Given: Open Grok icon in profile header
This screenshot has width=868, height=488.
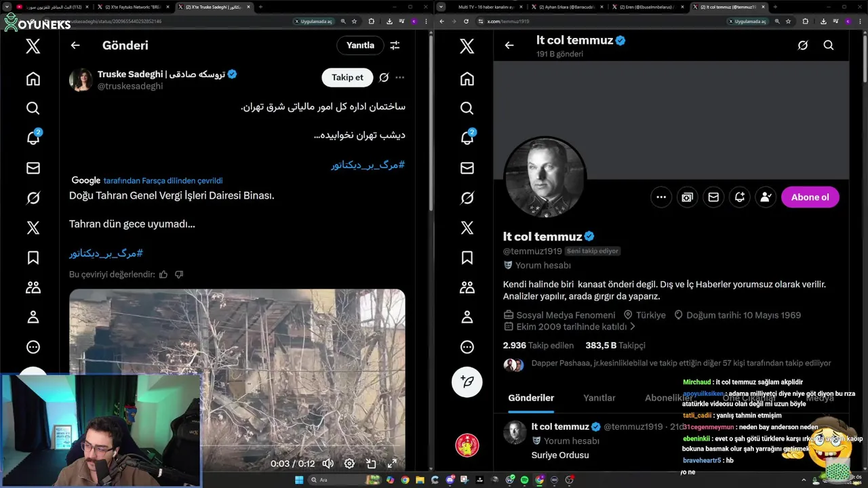Looking at the screenshot, I should [803, 45].
